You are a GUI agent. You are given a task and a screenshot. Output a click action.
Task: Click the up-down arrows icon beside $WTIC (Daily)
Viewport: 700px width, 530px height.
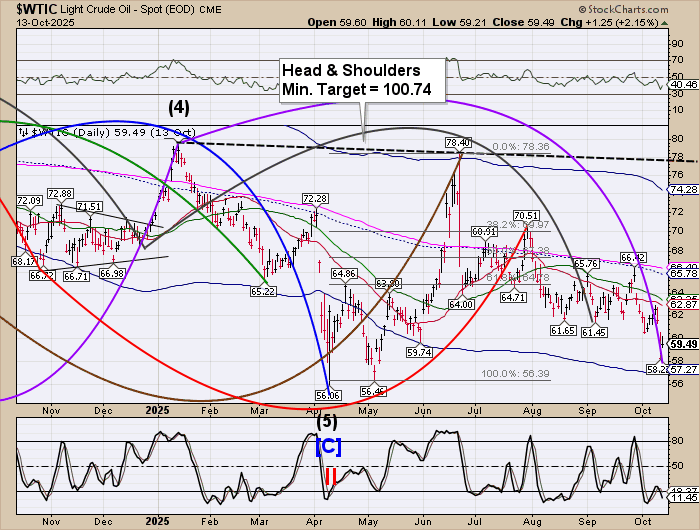[22, 130]
